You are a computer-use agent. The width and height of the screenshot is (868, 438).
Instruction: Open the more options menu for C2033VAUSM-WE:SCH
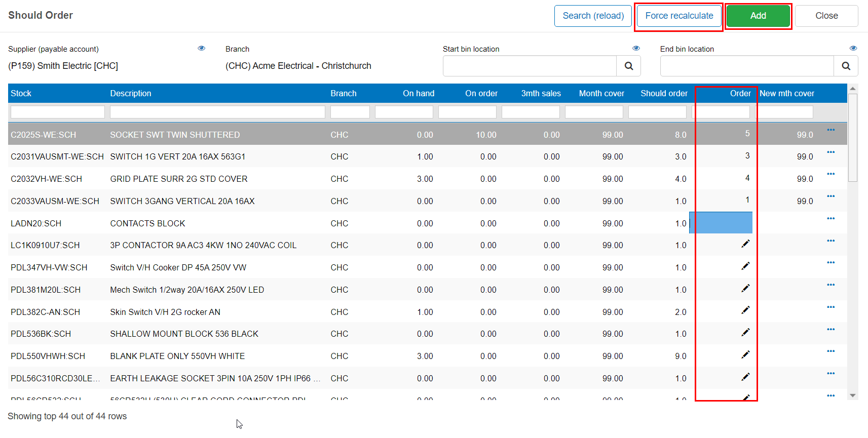(831, 196)
